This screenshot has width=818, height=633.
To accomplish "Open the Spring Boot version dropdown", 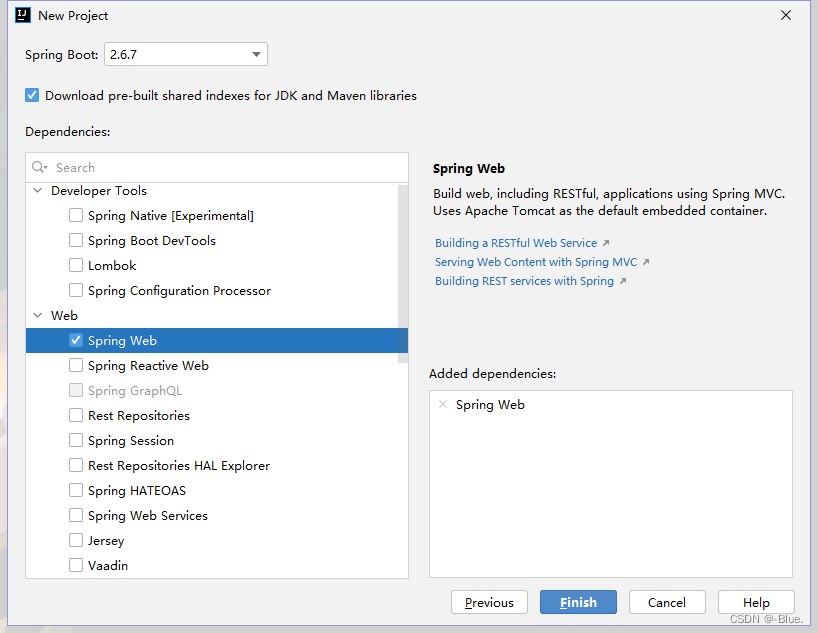I will tap(186, 54).
